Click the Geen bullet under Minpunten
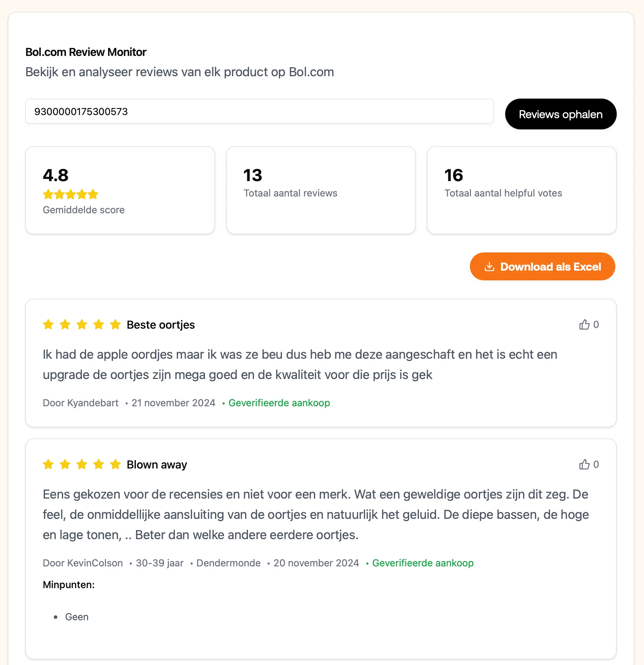The image size is (644, 665). click(77, 616)
